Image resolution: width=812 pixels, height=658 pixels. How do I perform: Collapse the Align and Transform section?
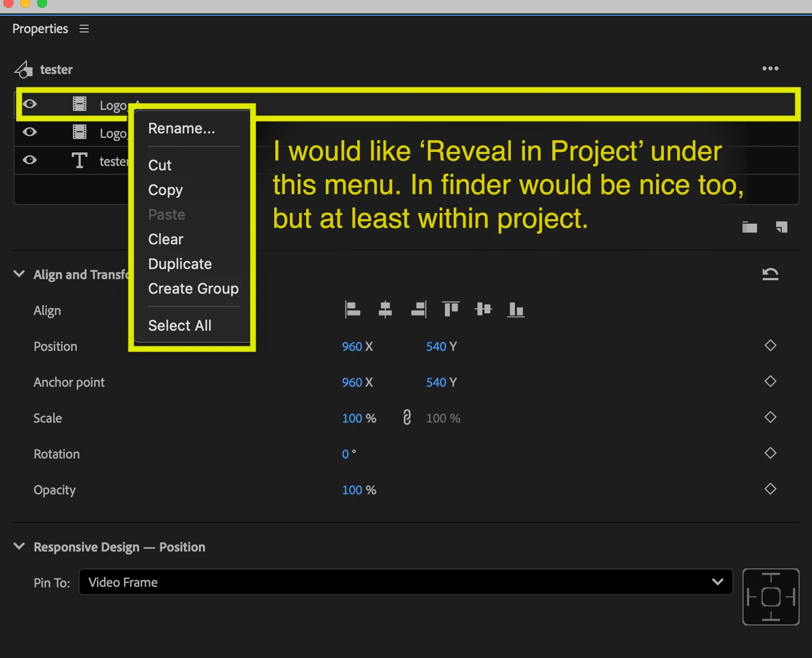19,274
